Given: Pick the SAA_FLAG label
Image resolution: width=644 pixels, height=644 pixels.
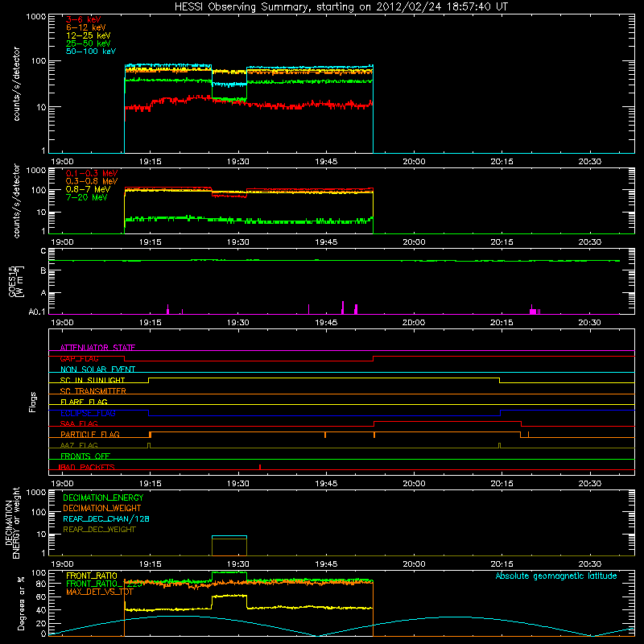Looking at the screenshot, I should point(79,423).
